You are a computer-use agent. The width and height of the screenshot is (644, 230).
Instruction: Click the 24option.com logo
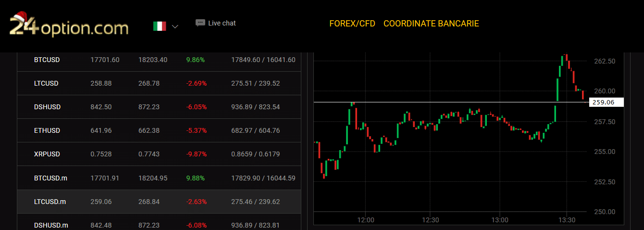pos(69,25)
